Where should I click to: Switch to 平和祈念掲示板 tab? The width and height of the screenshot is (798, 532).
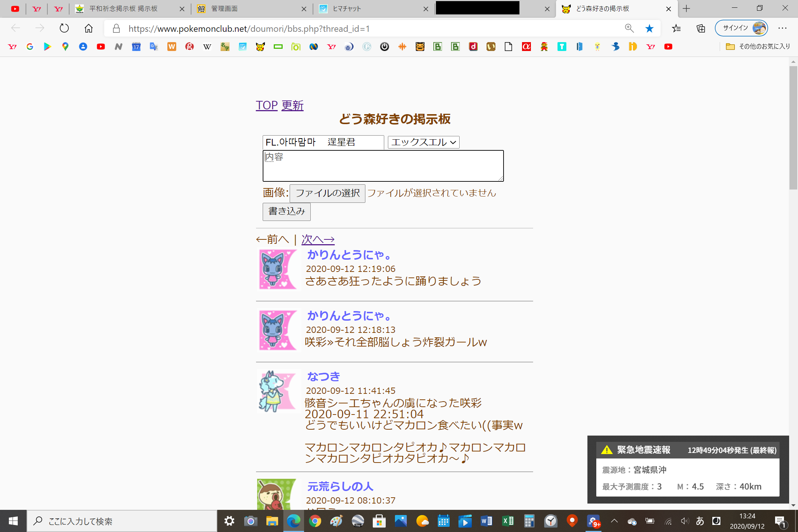[x=123, y=9]
